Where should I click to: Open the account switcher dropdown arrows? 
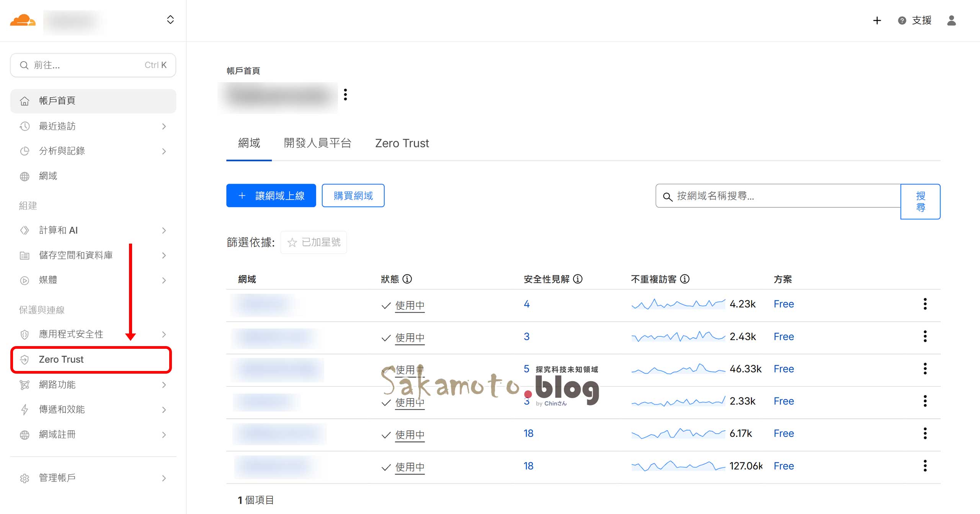click(170, 20)
